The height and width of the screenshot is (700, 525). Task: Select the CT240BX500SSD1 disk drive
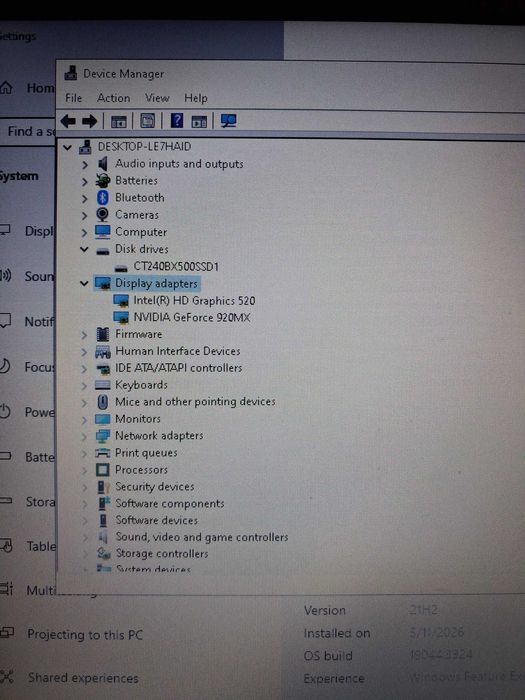(x=176, y=267)
